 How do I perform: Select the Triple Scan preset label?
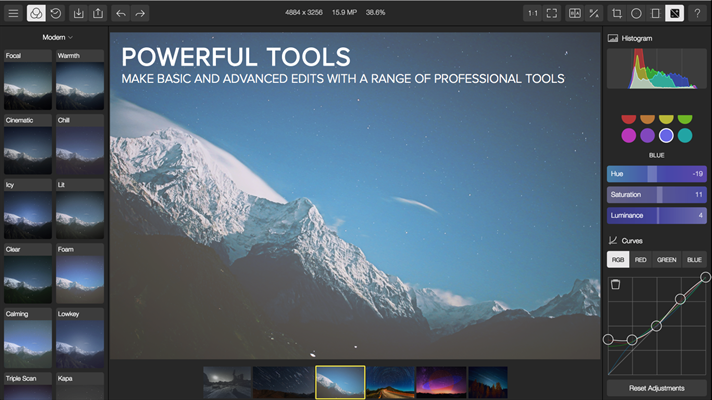pyautogui.click(x=21, y=378)
